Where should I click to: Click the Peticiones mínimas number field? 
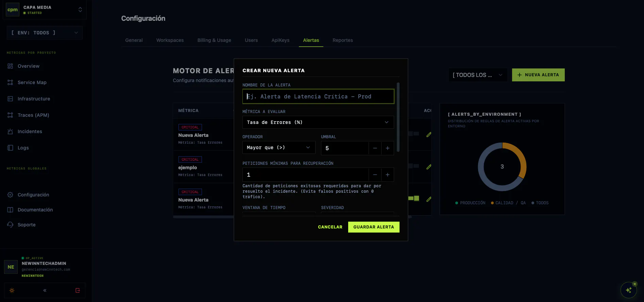pos(305,175)
